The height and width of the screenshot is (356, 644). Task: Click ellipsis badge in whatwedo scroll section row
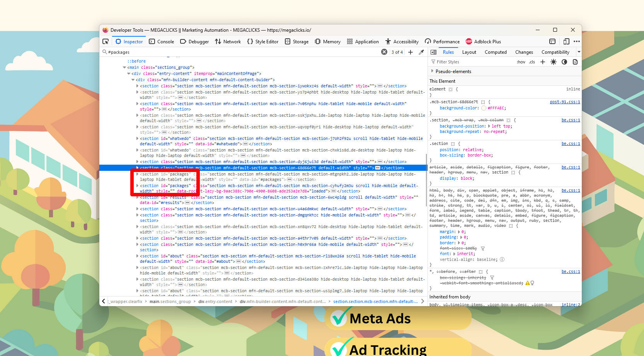[245, 144]
